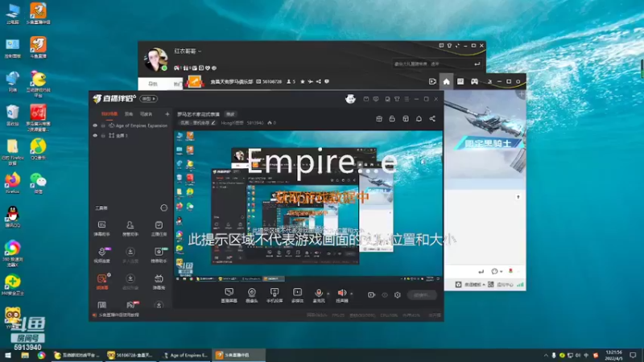The width and height of the screenshot is (644, 362).
Task: Open the microphone tool with purple badge
Action: click(x=102, y=252)
